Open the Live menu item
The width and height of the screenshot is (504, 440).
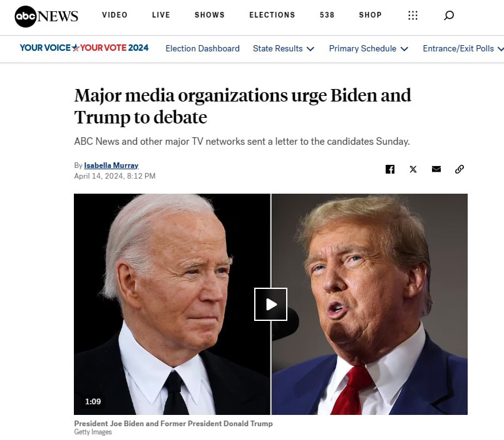point(161,15)
